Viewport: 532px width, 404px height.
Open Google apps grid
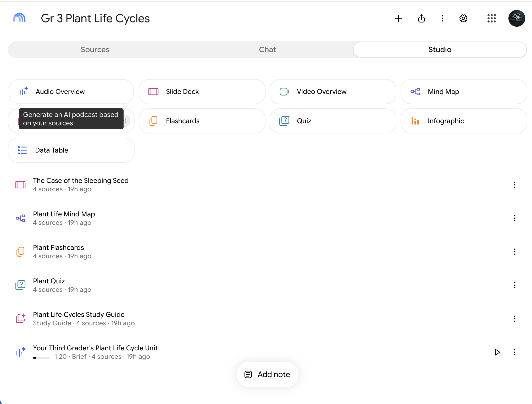[x=491, y=18]
